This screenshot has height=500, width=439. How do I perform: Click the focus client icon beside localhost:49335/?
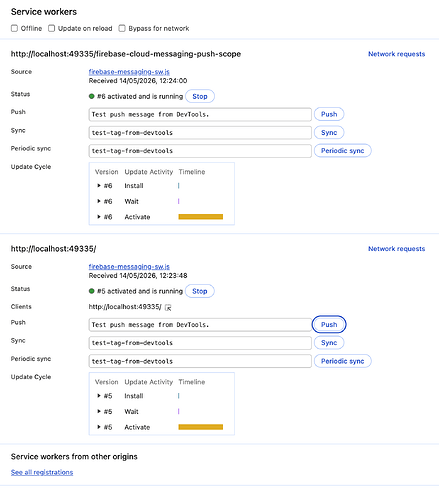(x=168, y=307)
